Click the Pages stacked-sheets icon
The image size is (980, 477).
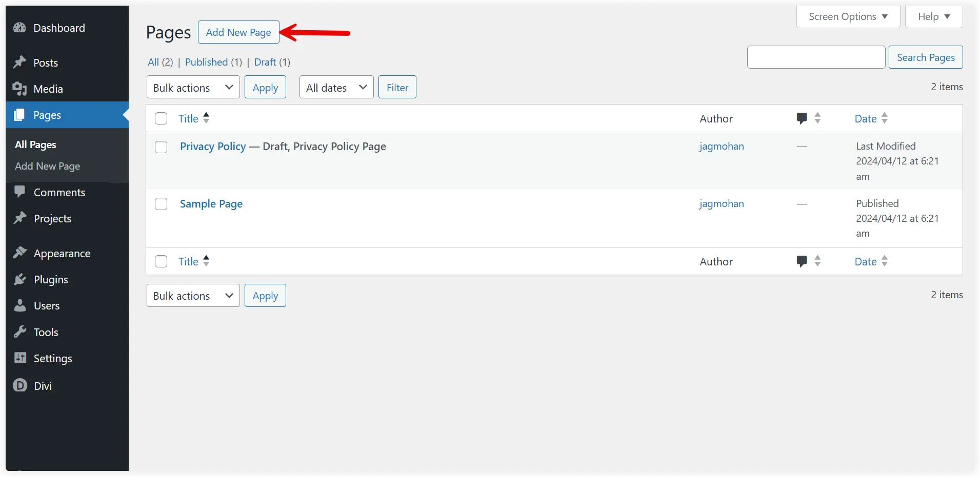(19, 115)
